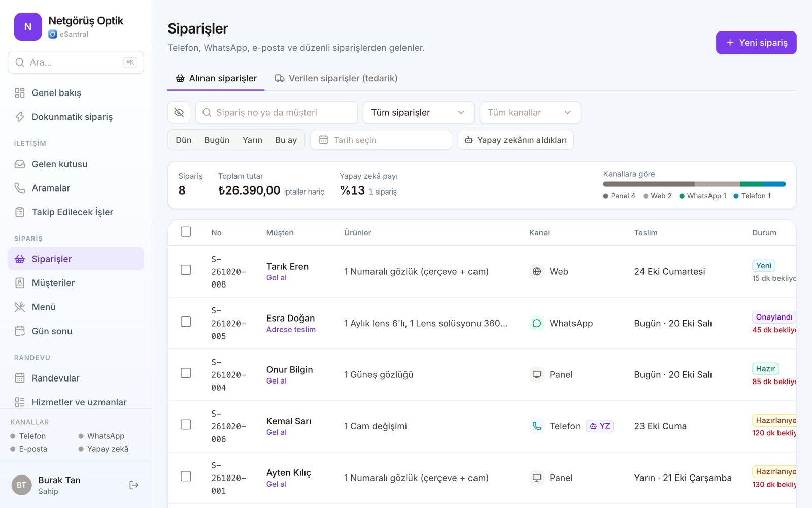
Task: Click the logout icon beside Burak Tan
Action: (x=133, y=485)
